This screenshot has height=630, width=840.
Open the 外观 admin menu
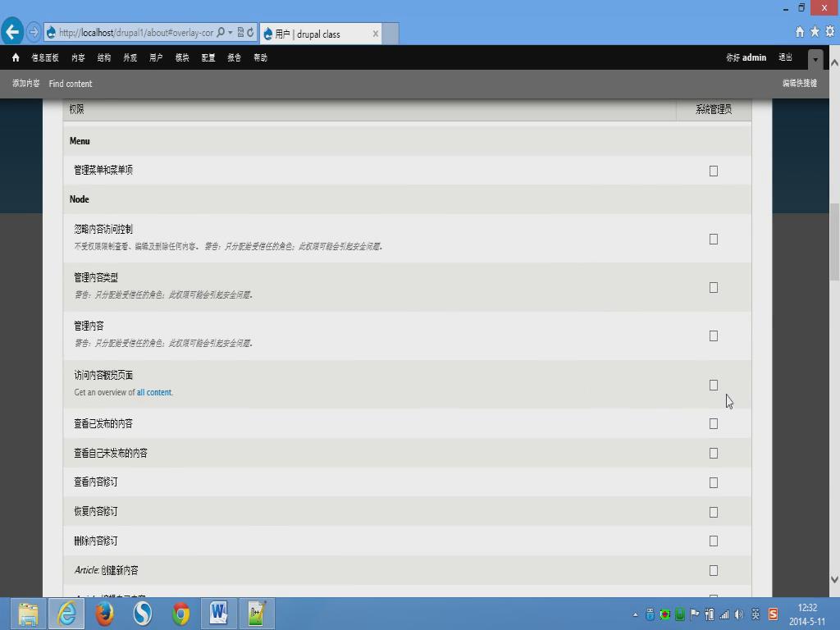[130, 57]
